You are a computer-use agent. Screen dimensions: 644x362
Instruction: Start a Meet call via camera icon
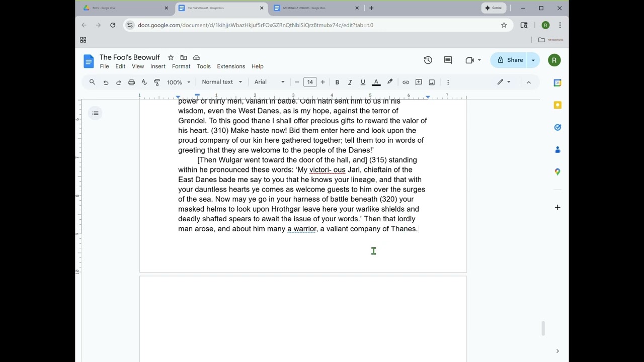pyautogui.click(x=469, y=60)
